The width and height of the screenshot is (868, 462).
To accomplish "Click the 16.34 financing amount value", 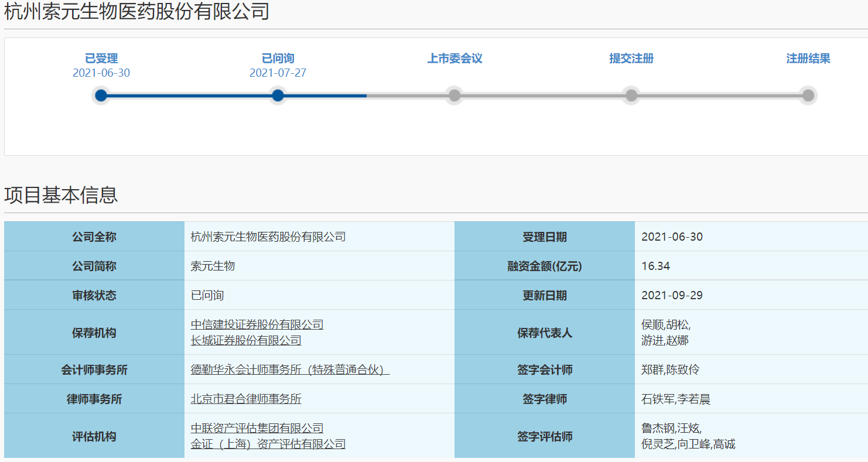I will tap(655, 266).
